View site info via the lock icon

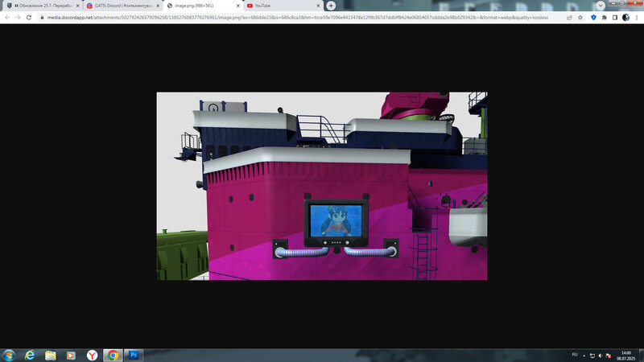(42, 18)
